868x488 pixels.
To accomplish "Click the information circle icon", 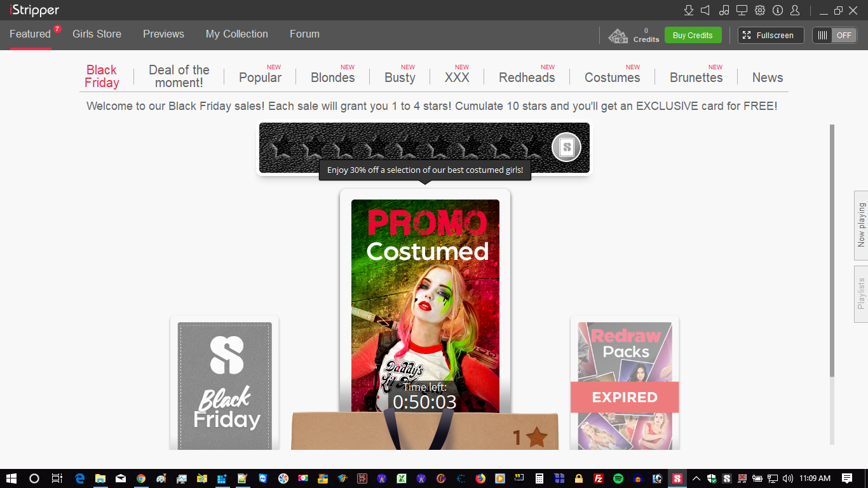I will [x=778, y=10].
